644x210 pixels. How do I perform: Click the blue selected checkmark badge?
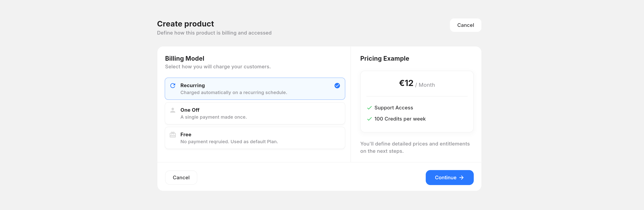coord(337,86)
